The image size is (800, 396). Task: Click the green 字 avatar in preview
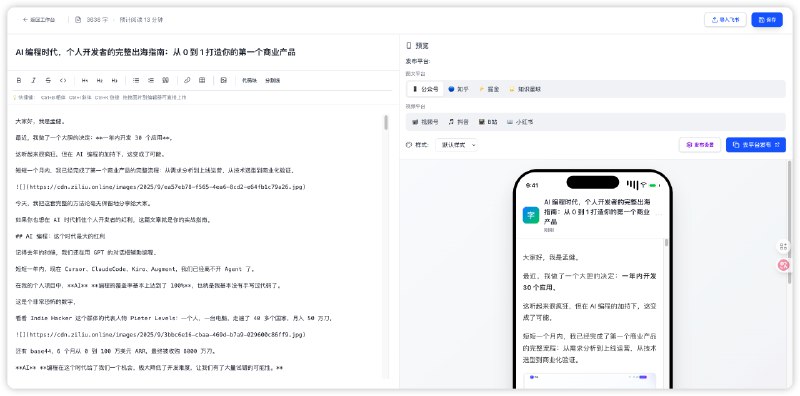click(531, 215)
